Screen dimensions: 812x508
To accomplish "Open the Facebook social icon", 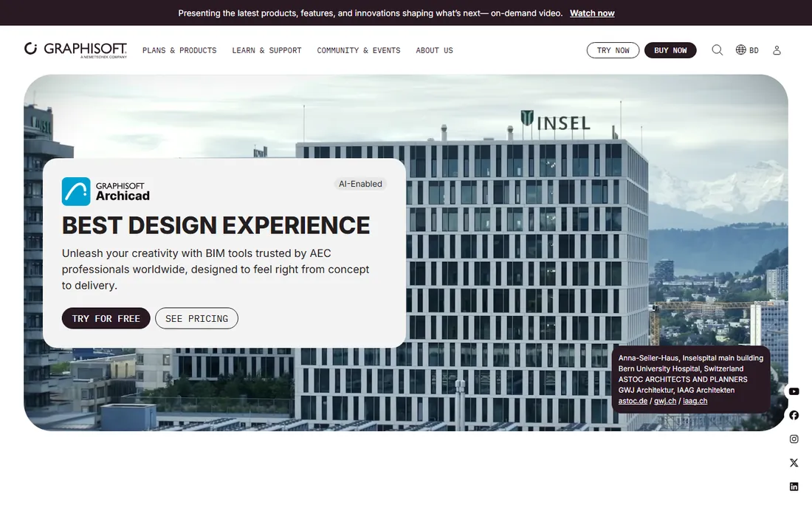I will point(794,415).
